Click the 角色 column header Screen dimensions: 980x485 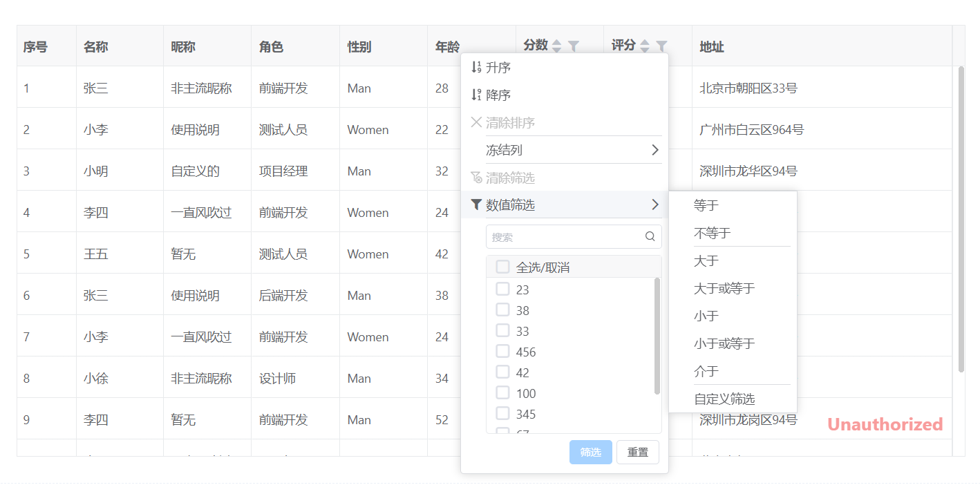pos(295,46)
